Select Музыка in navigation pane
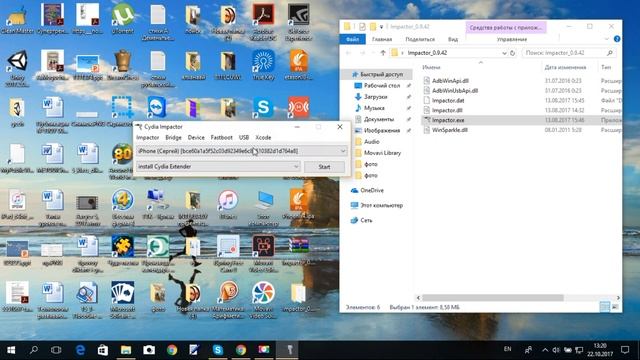The width and height of the screenshot is (640, 360). coord(374,108)
